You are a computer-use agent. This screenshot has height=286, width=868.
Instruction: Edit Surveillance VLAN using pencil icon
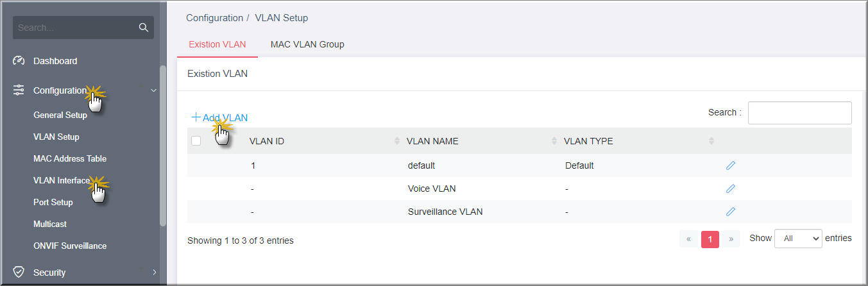coord(730,212)
